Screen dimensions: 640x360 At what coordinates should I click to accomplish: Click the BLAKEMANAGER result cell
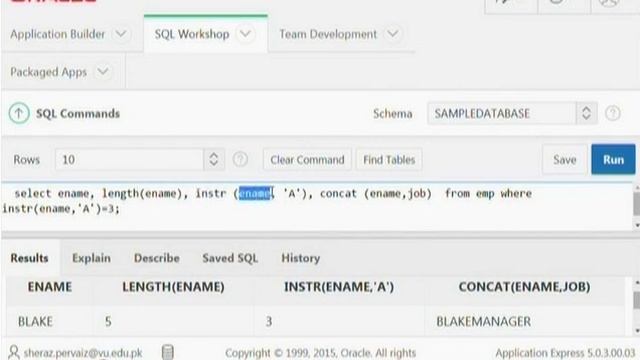coord(484,322)
